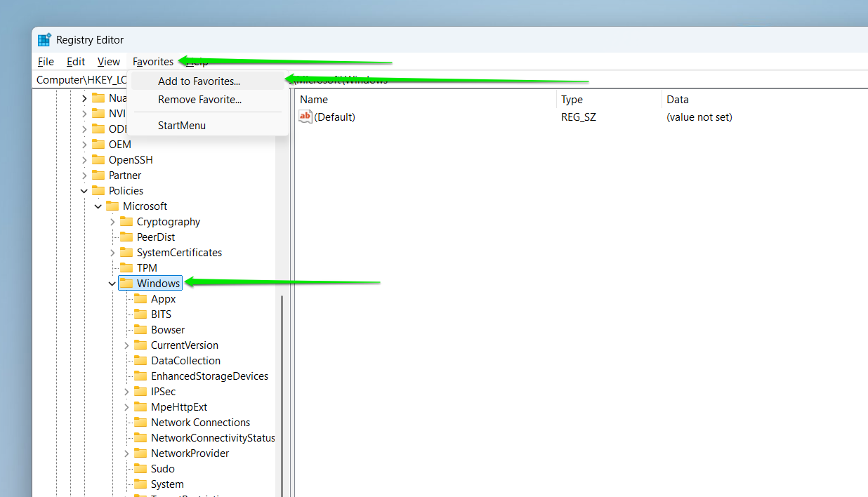The image size is (868, 497).
Task: Open the File menu
Action: [x=46, y=62]
